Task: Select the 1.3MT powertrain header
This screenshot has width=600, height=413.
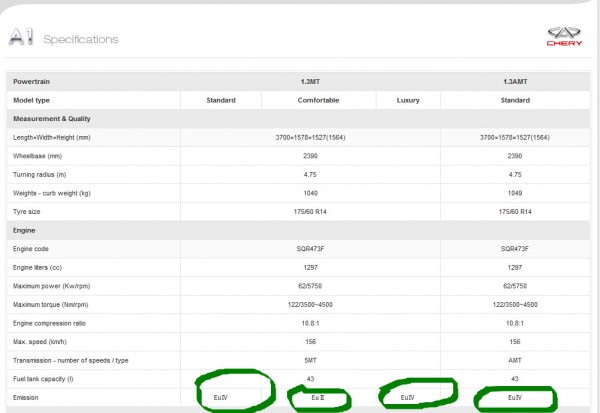Action: pos(310,82)
